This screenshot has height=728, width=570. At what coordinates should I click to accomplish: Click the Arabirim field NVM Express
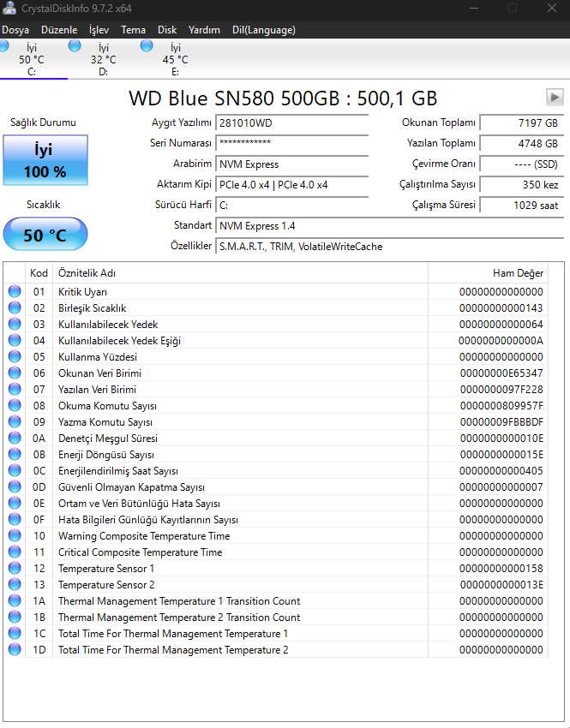[291, 164]
